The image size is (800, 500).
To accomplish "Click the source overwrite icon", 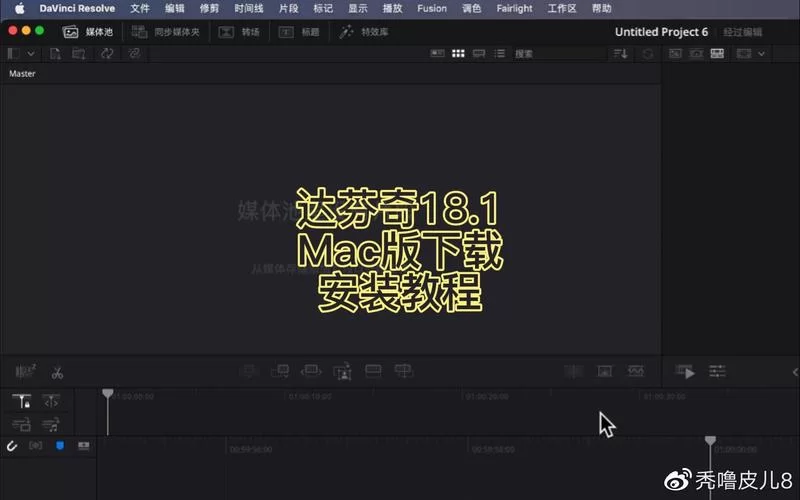I will click(404, 371).
